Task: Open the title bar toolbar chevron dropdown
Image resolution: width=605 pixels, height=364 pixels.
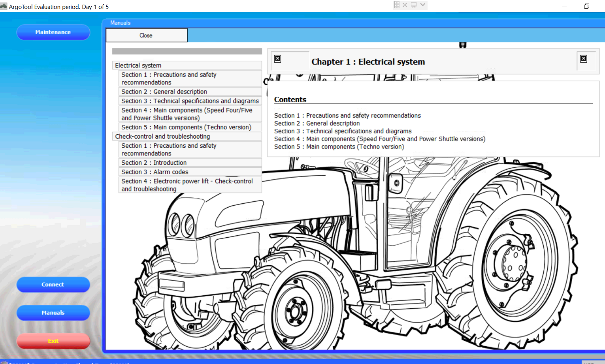Action: [423, 5]
